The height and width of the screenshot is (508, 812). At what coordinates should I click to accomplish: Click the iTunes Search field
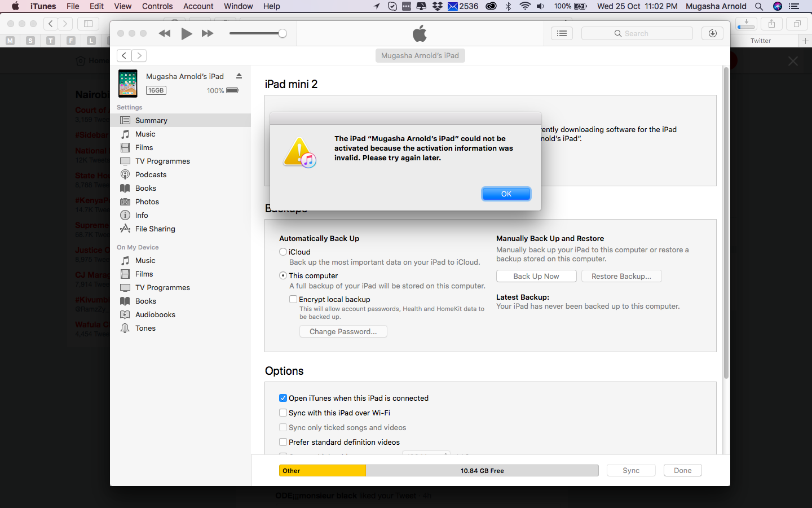[x=637, y=33]
